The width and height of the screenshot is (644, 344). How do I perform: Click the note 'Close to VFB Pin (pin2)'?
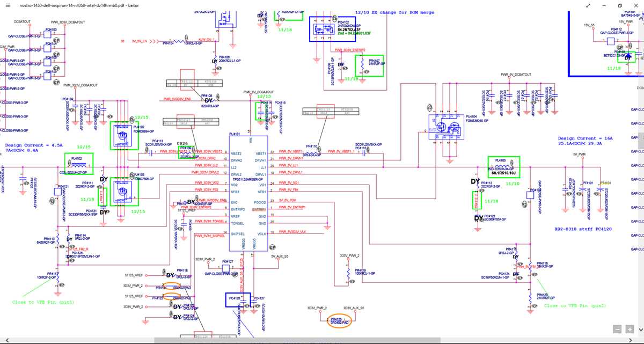(575, 305)
